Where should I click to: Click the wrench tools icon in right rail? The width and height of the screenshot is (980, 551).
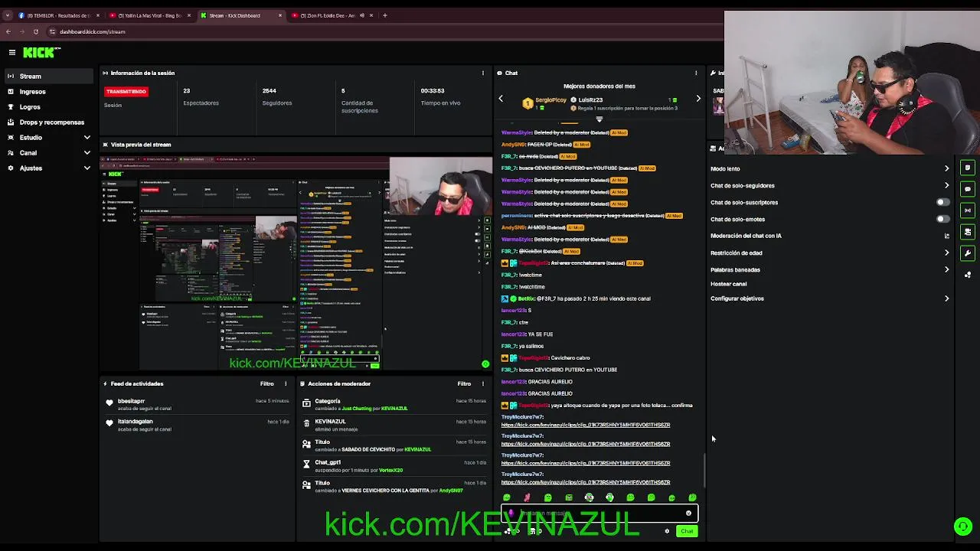968,253
